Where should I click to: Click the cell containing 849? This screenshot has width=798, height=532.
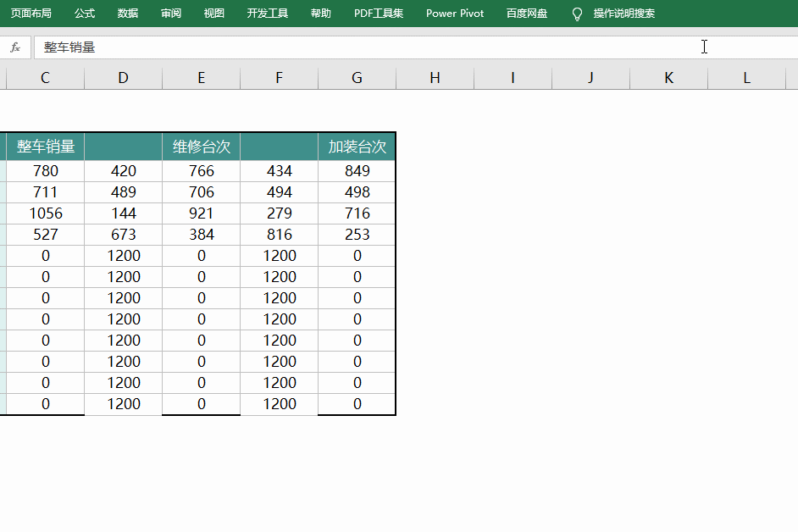coord(357,171)
